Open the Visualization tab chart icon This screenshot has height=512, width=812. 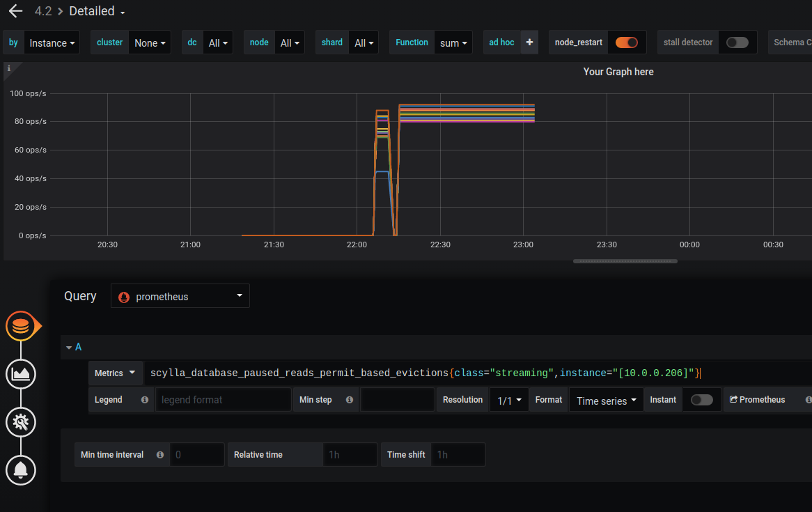click(x=21, y=373)
